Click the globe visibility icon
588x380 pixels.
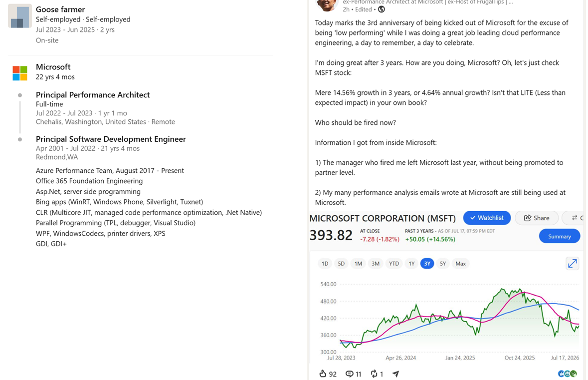point(382,9)
